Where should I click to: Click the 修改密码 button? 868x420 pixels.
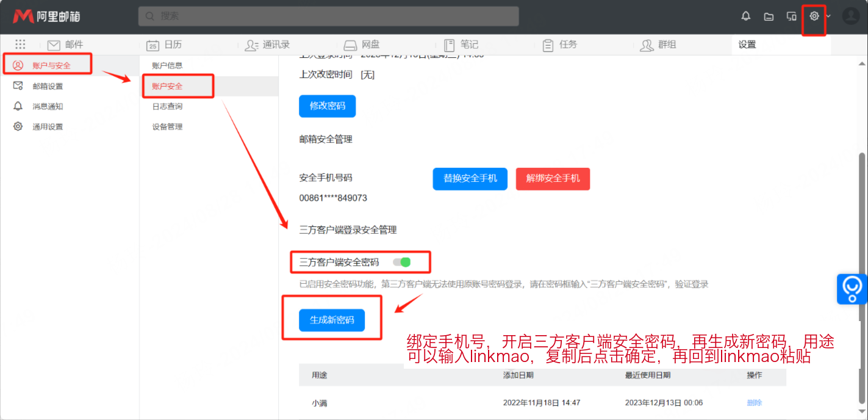327,106
